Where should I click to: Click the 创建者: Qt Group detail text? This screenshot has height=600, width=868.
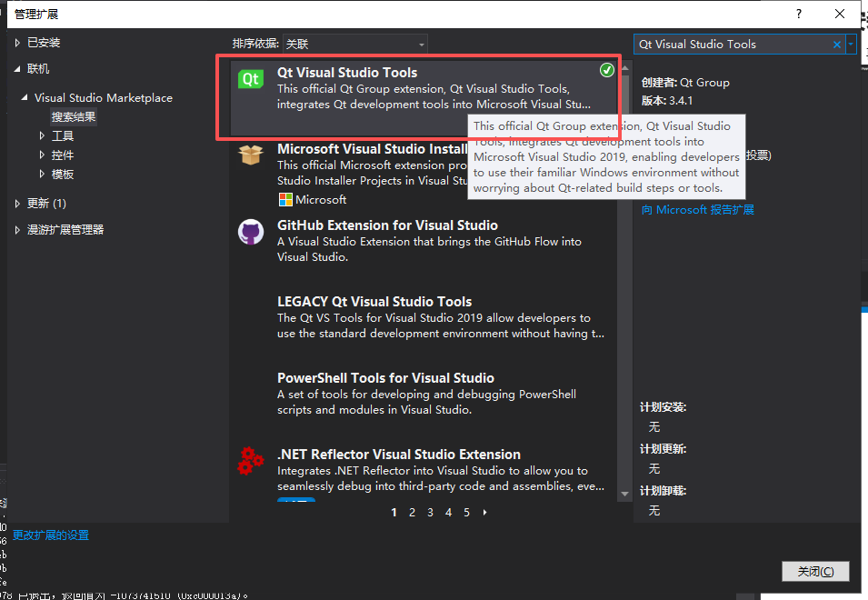(x=685, y=83)
